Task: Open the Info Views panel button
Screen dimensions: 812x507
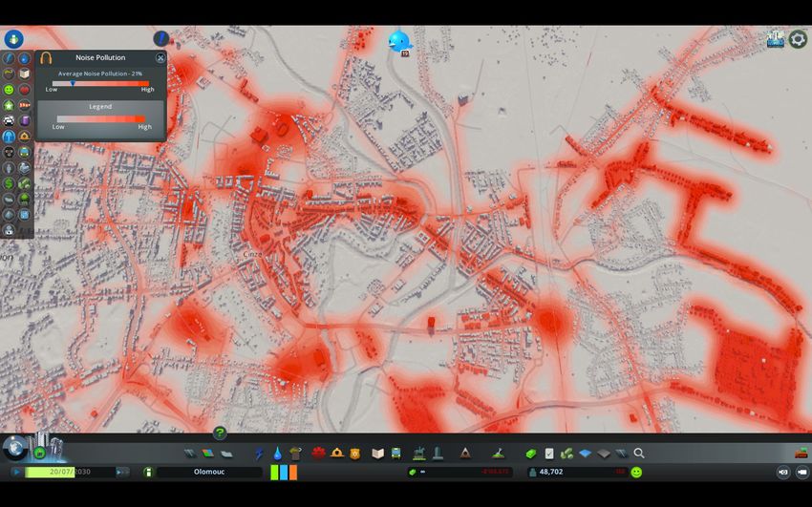Action: pos(14,39)
